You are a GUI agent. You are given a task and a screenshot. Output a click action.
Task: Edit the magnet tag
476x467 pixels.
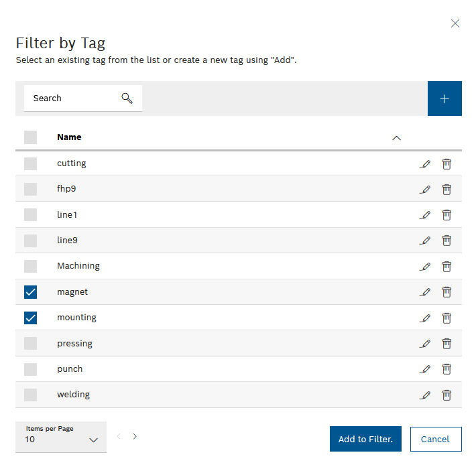coord(425,292)
